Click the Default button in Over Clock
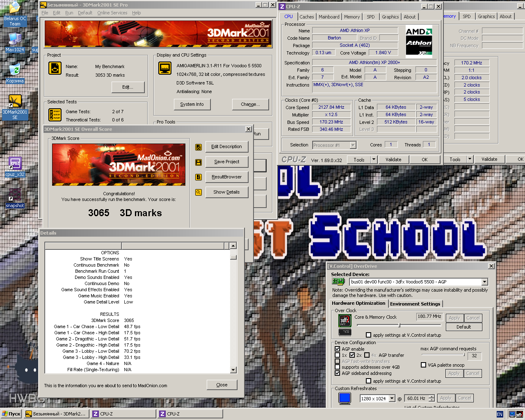The image size is (525, 420). (x=463, y=327)
